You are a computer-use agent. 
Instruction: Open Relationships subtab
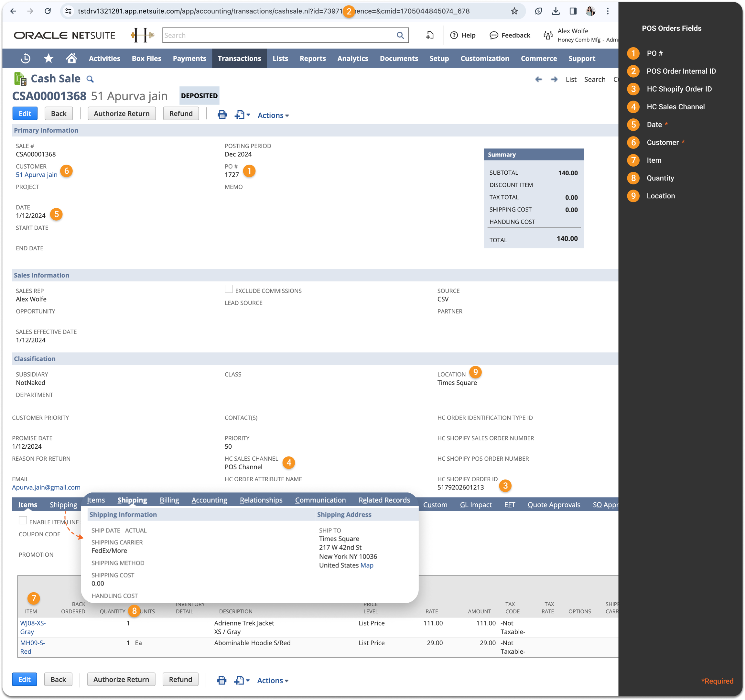point(261,500)
